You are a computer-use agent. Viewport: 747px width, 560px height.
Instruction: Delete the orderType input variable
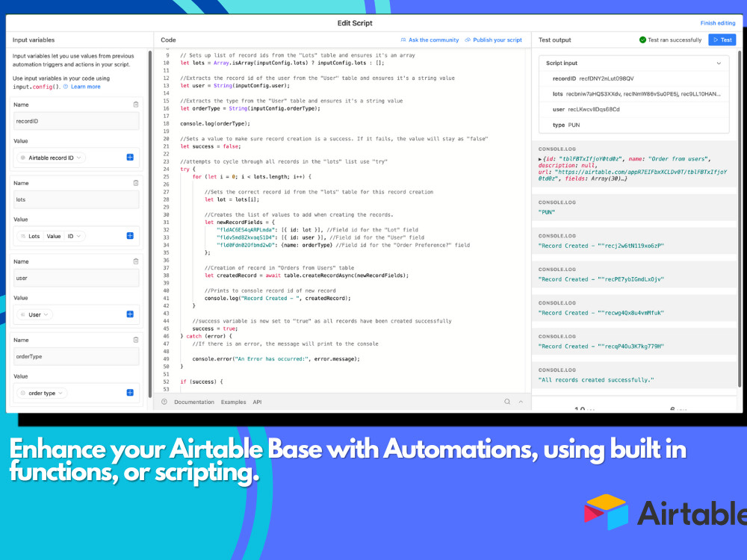pyautogui.click(x=135, y=340)
